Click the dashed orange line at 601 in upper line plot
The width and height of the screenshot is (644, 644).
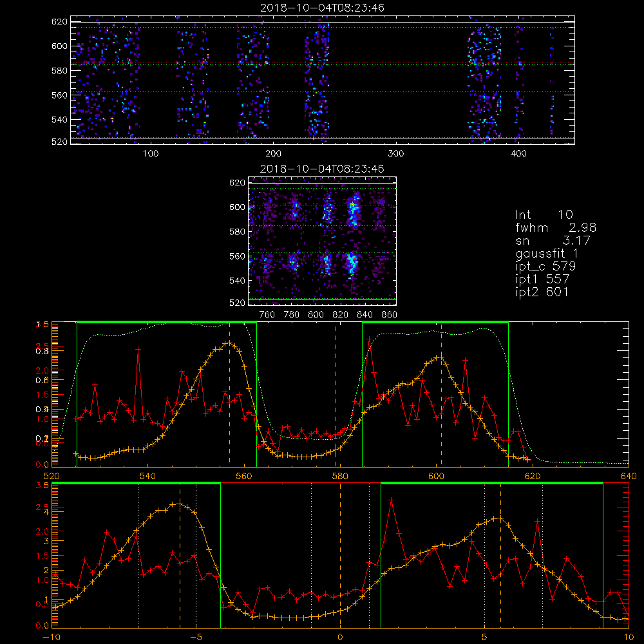[441, 394]
